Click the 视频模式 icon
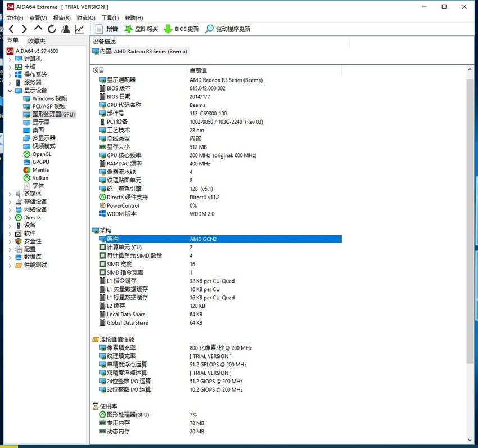The height and width of the screenshot is (448, 478). click(27, 146)
